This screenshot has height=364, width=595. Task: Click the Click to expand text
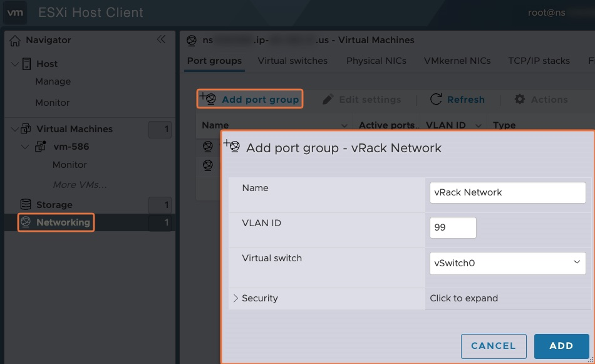(463, 298)
